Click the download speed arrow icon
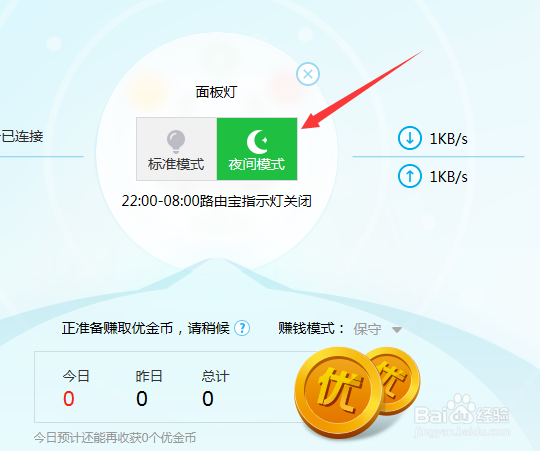The image size is (540, 451). (410, 138)
